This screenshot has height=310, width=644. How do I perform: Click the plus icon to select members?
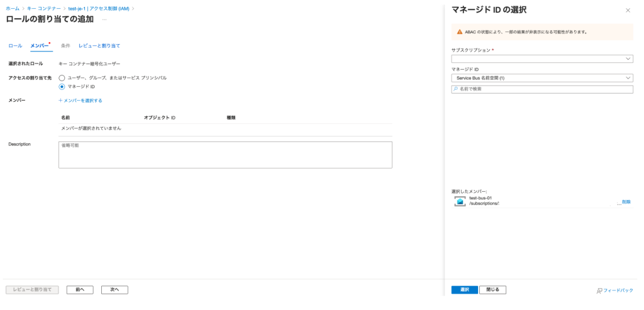coord(60,101)
